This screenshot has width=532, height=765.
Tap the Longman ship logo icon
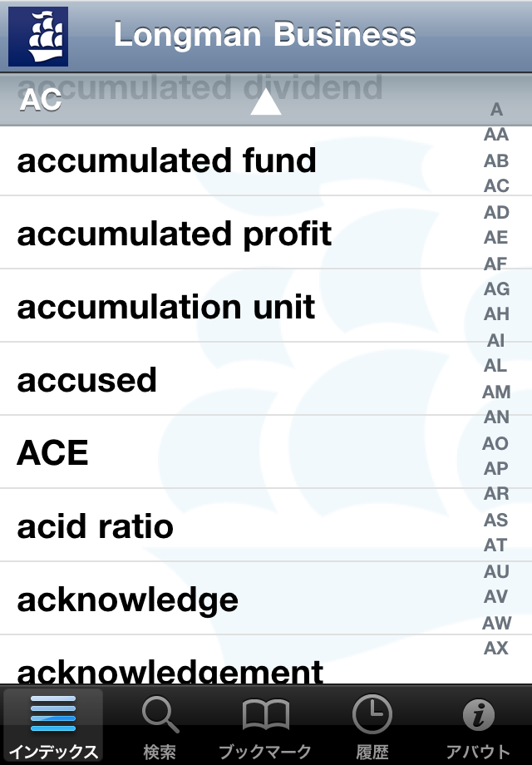coord(38,37)
